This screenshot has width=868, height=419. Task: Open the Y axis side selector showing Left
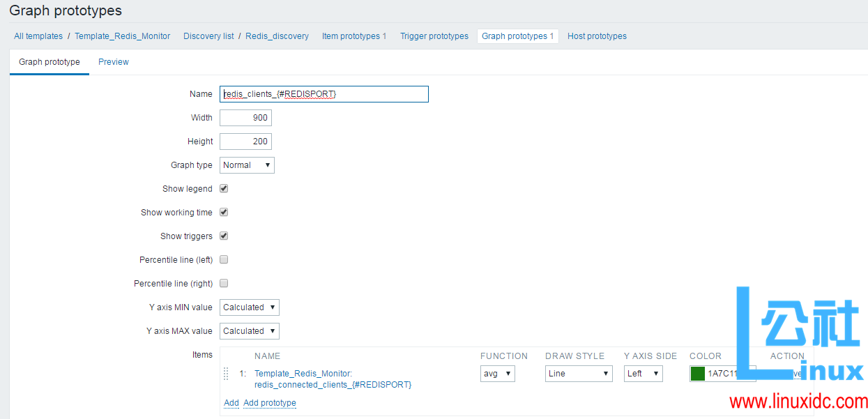click(x=643, y=373)
